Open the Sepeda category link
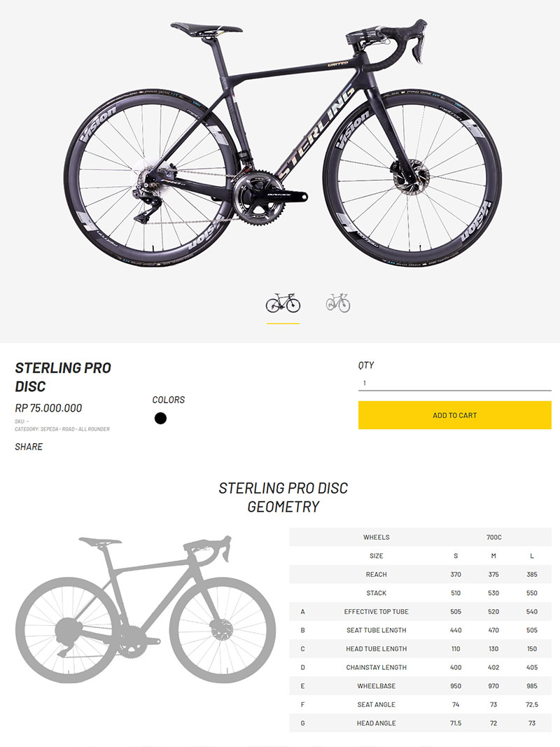 point(49,429)
